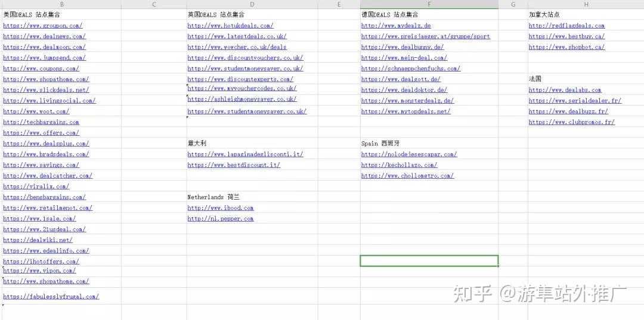Click the myvouchercodes.co.uk link
Viewport: 644px width, 320px height.
coord(242,88)
